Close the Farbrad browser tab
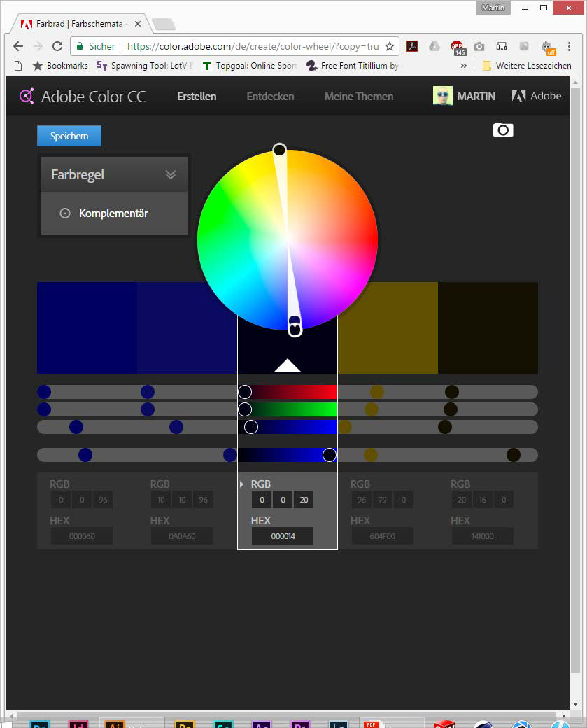 tap(138, 24)
